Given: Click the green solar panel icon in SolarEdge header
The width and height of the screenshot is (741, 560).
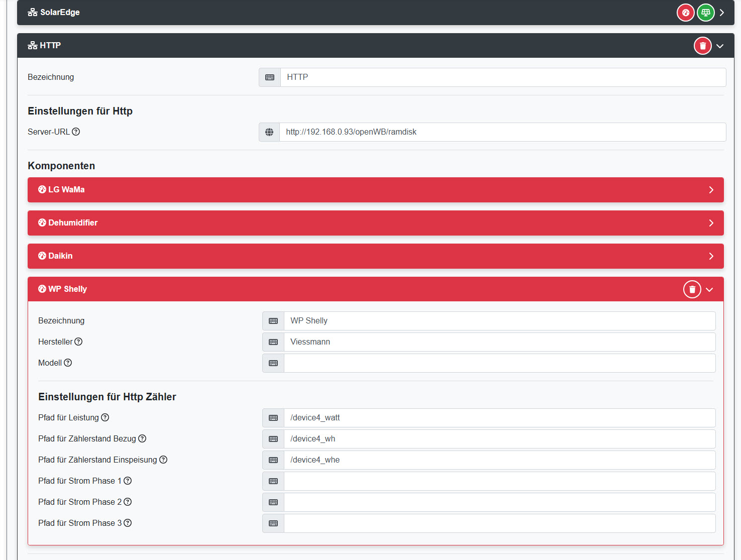Looking at the screenshot, I should click(x=705, y=13).
